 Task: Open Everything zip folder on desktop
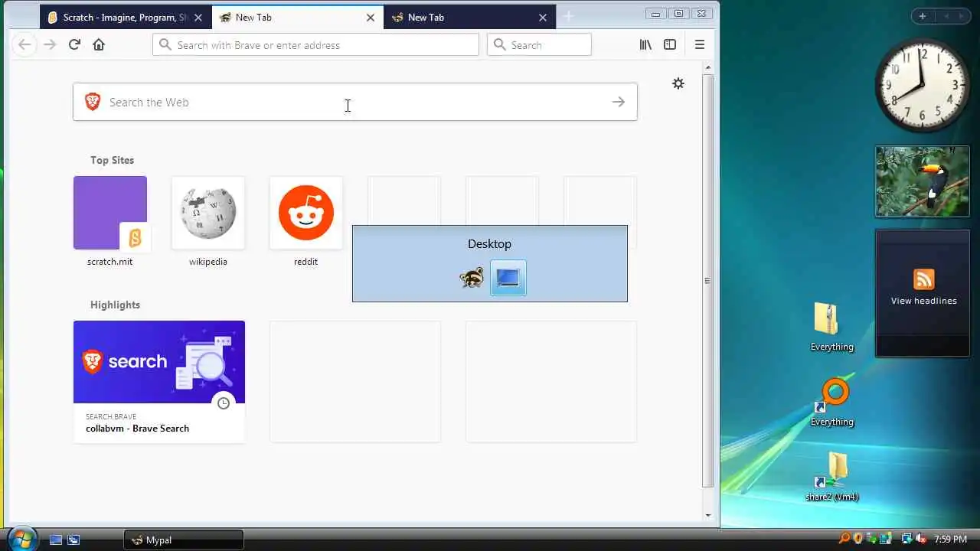pos(831,327)
